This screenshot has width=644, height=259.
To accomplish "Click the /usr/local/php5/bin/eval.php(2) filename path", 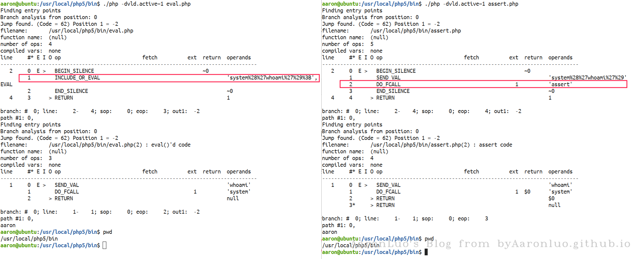I will pos(95,145).
